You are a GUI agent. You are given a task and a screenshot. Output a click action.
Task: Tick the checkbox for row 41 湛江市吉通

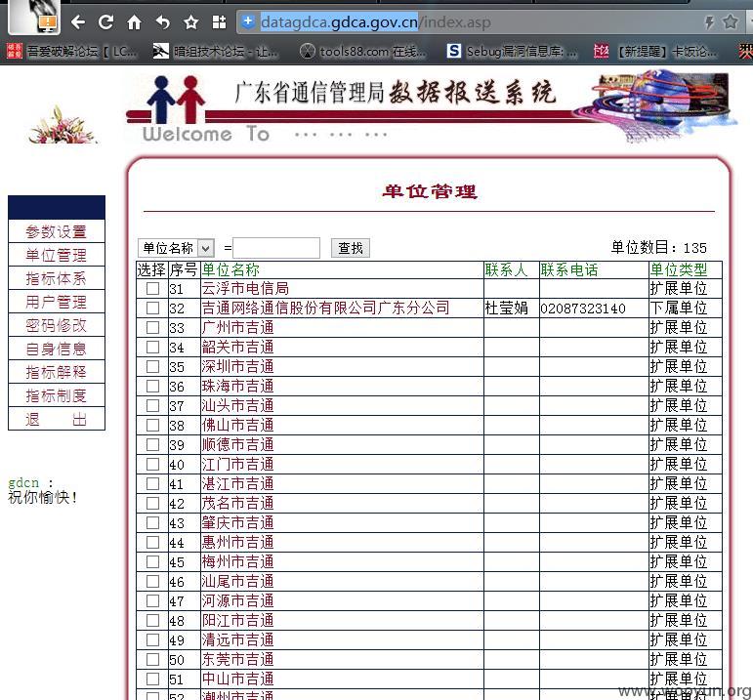(x=152, y=484)
